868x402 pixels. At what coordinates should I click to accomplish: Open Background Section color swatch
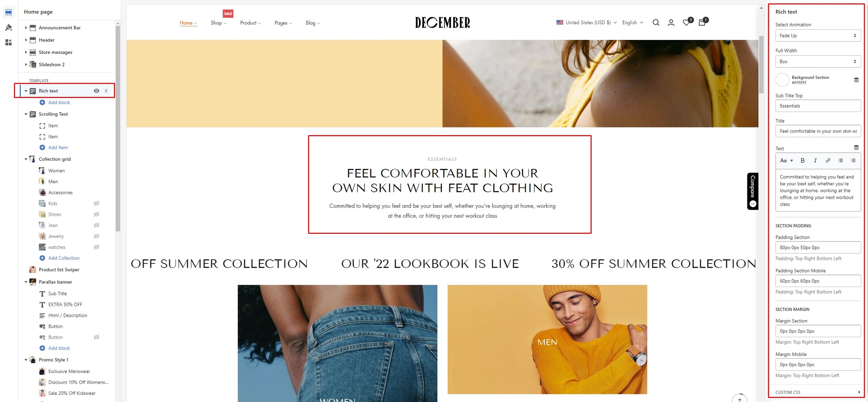coord(782,80)
